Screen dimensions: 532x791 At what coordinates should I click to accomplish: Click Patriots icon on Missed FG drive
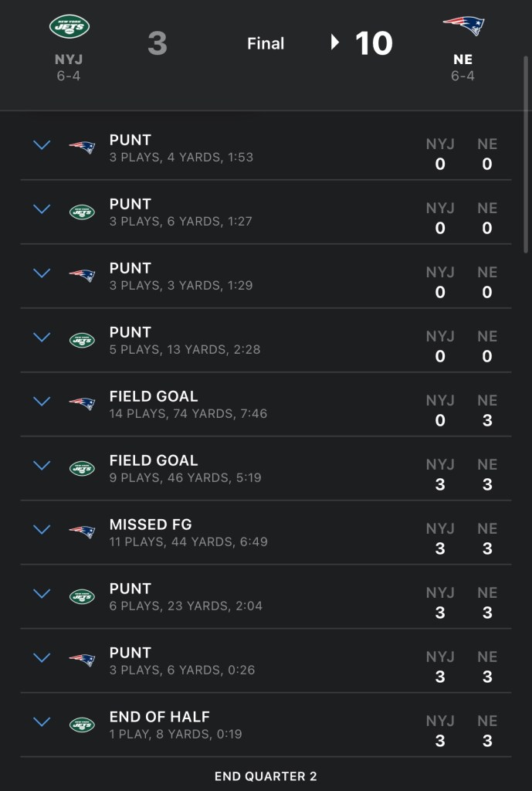(x=82, y=531)
